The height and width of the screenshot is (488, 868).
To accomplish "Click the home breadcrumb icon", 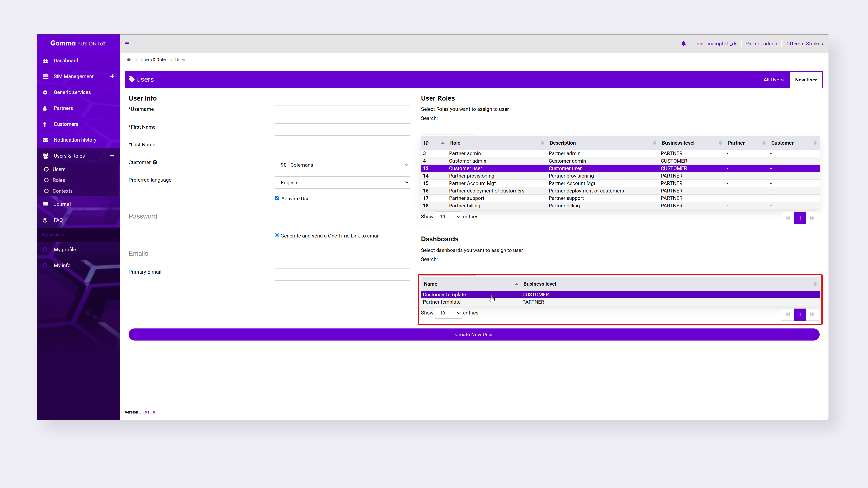I will point(129,60).
